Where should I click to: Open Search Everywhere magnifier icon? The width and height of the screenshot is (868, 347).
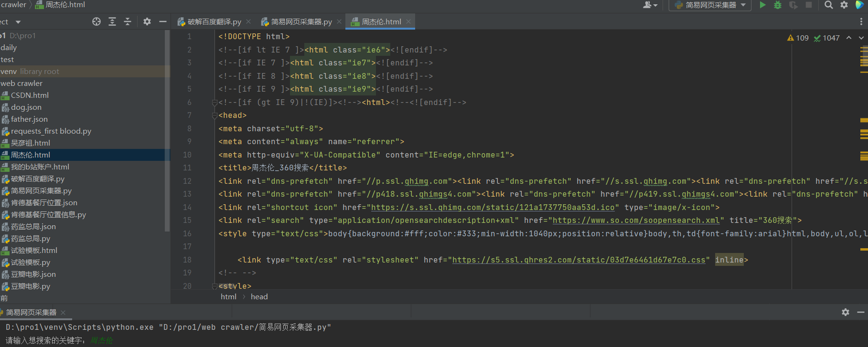(829, 5)
